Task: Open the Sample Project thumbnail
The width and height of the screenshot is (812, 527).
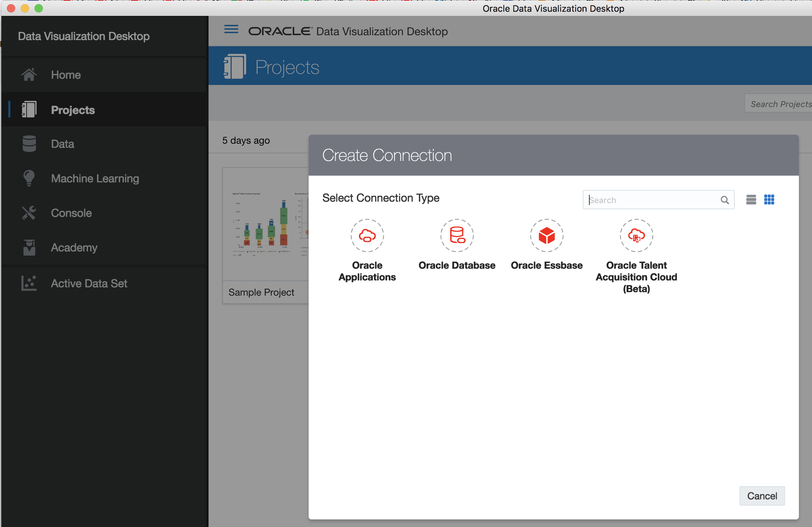Action: click(266, 224)
